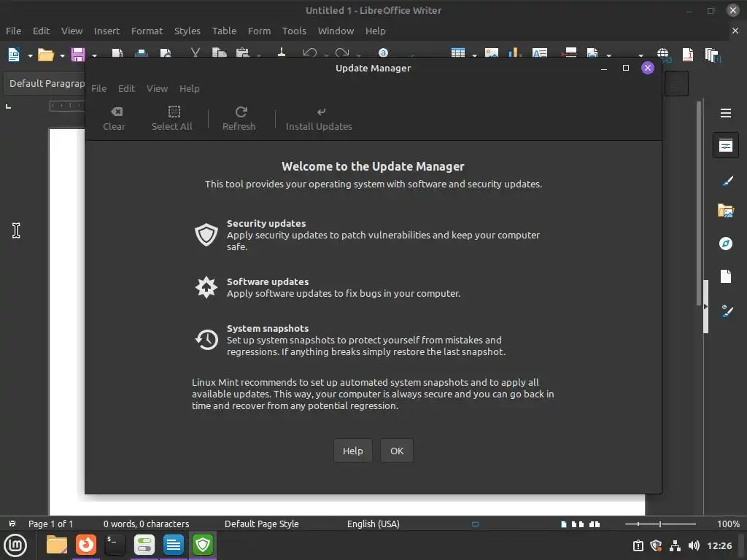Click the Print icon in Writer toolbar
Screen dimensions: 747x560
(x=141, y=53)
